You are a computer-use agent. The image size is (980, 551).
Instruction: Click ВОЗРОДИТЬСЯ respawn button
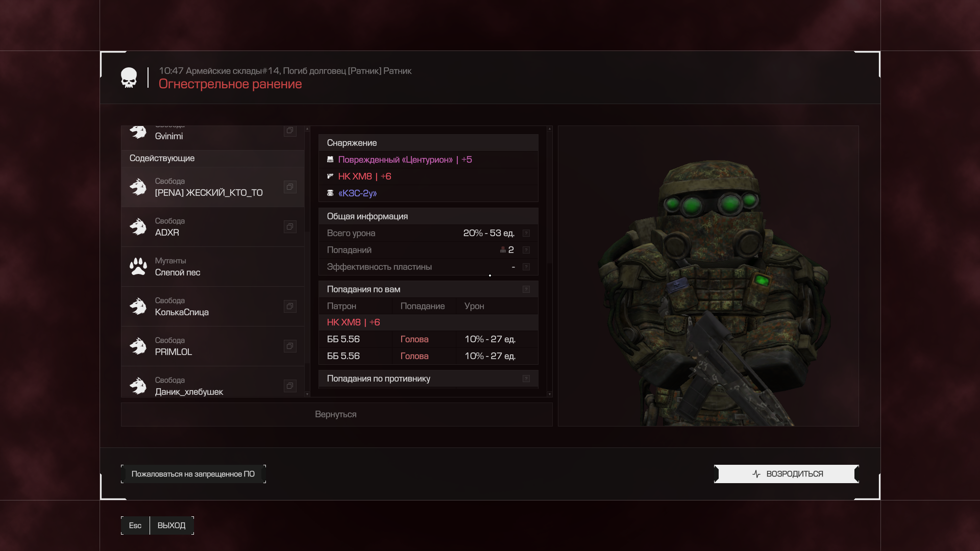(x=787, y=474)
